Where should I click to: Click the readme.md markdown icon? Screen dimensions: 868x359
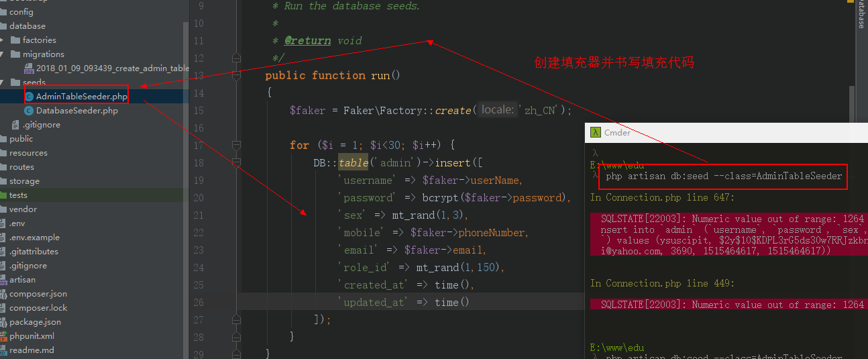[3, 350]
